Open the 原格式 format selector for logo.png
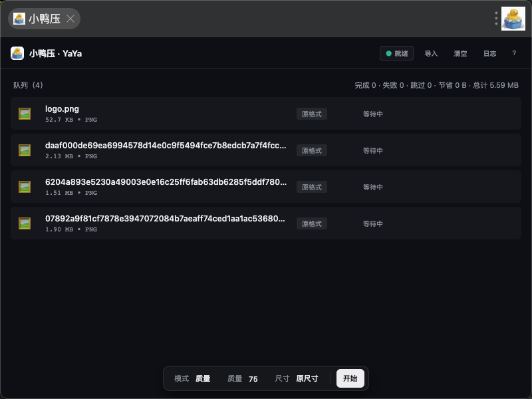The width and height of the screenshot is (532, 399). [x=311, y=114]
